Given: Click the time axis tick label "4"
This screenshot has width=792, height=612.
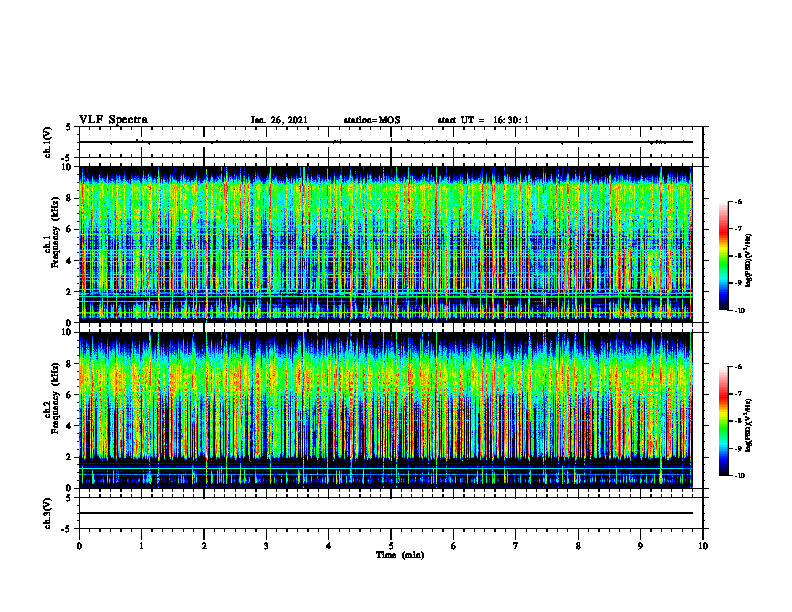Looking at the screenshot, I should 329,546.
